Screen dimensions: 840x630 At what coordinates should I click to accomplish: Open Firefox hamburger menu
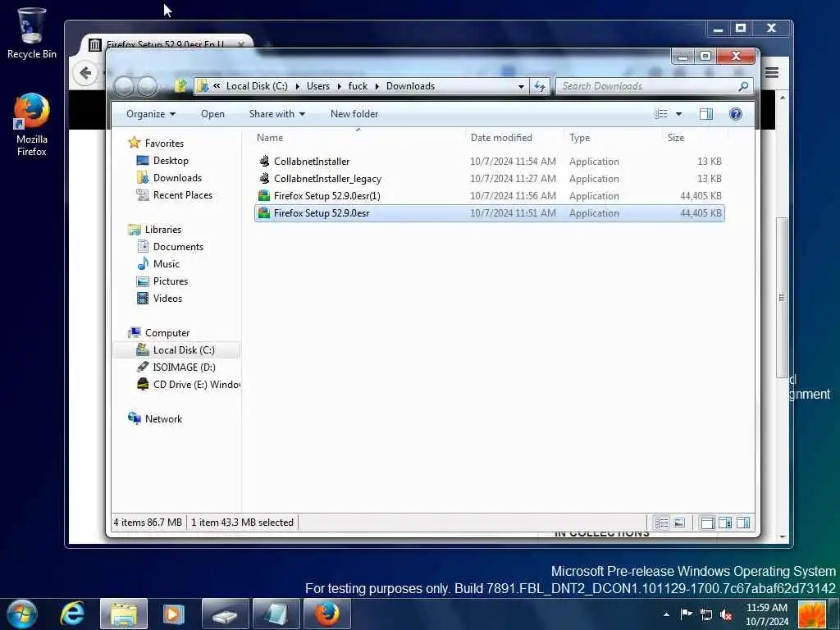pos(771,73)
